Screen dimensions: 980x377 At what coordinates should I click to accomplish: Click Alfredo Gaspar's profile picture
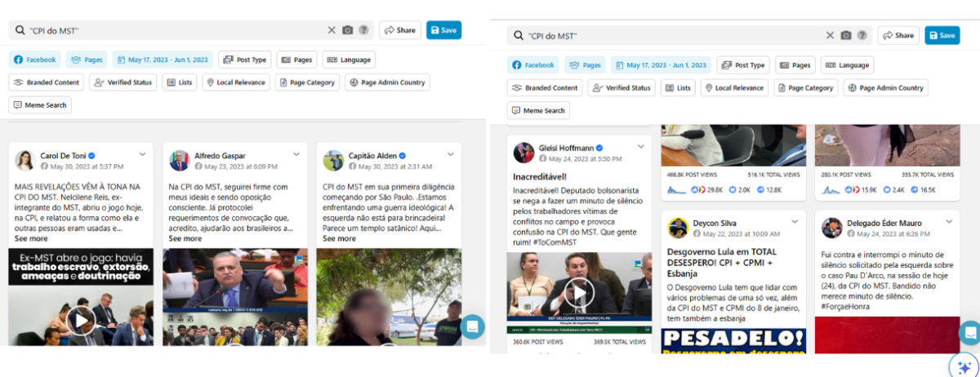click(180, 161)
